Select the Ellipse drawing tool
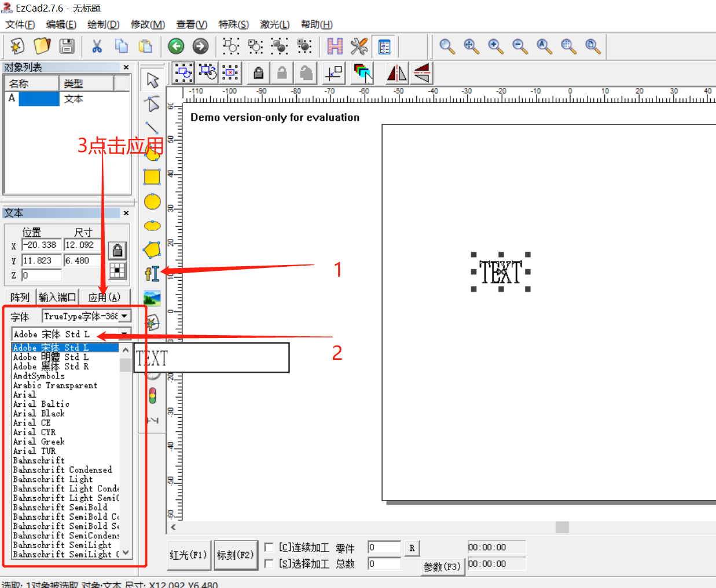Image resolution: width=716 pixels, height=588 pixels. [152, 226]
